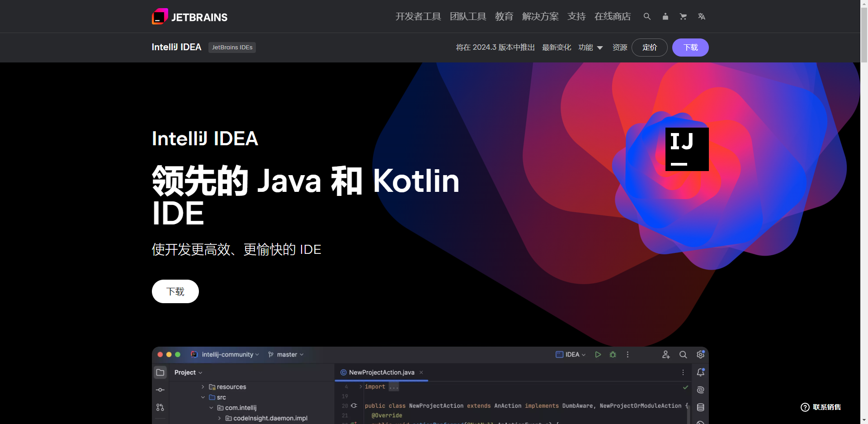Open the 解决方案 menu
Screen dimensions: 868x424
pos(540,16)
